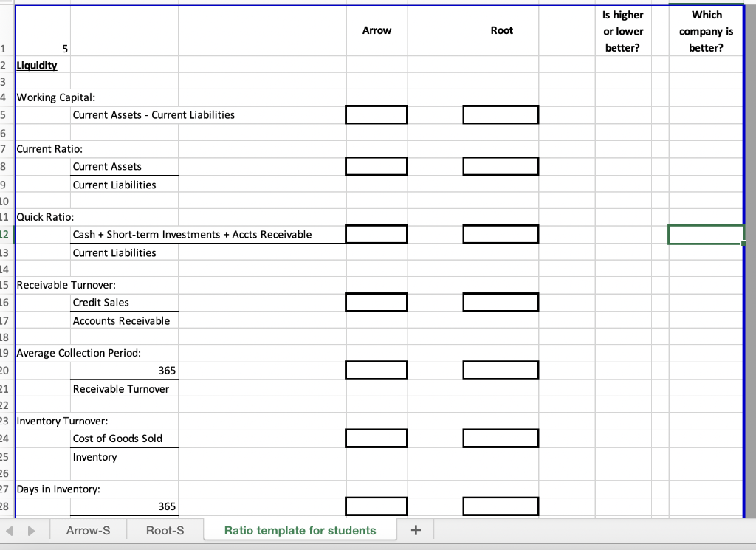Screen dimensions: 756x550
Task: Select Root's Inventory Turnover answer box
Action: tap(501, 439)
